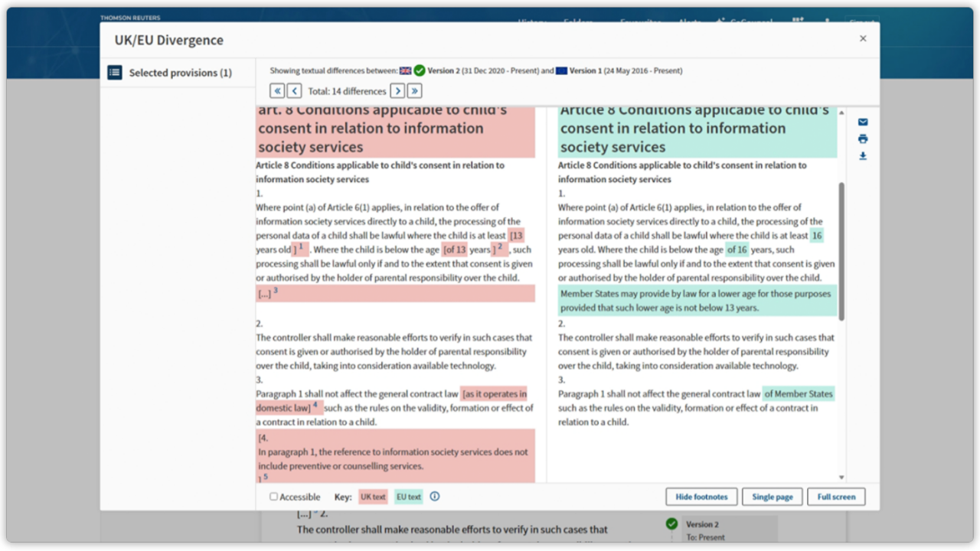Click the Selected provisions list icon
Image resolution: width=980 pixels, height=551 pixels.
pyautogui.click(x=115, y=73)
